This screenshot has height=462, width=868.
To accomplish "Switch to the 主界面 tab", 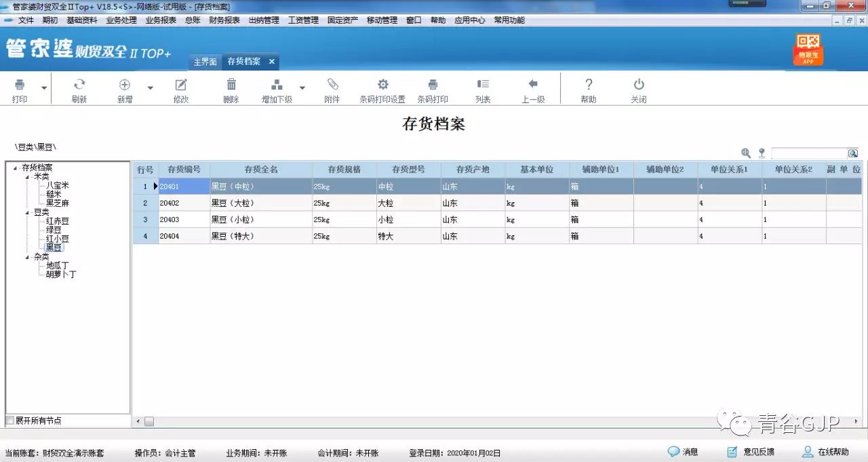I will pos(205,61).
